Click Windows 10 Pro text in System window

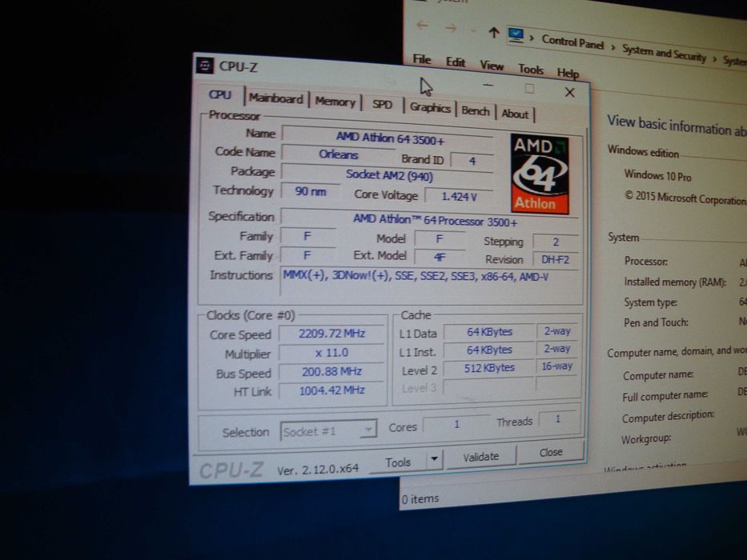point(657,176)
